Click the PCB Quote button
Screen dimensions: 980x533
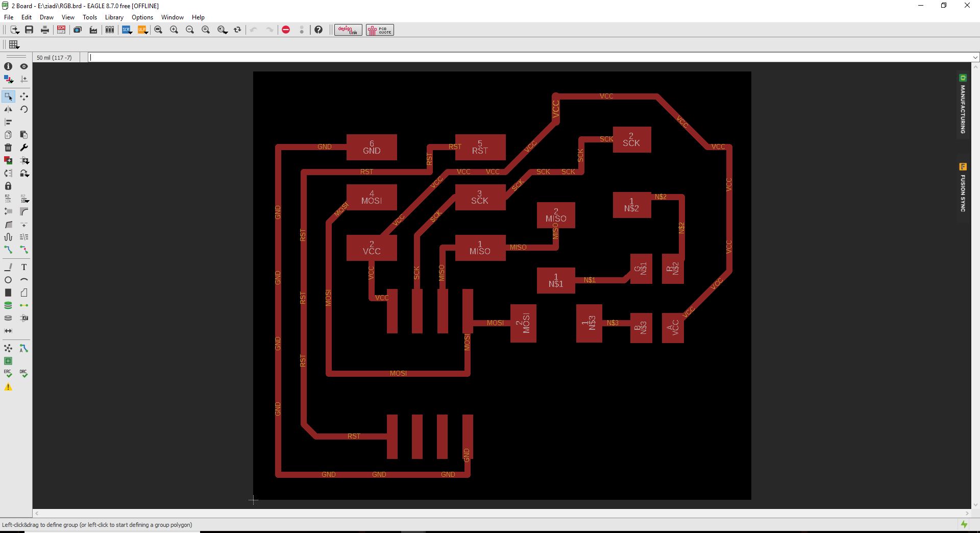[x=380, y=30]
